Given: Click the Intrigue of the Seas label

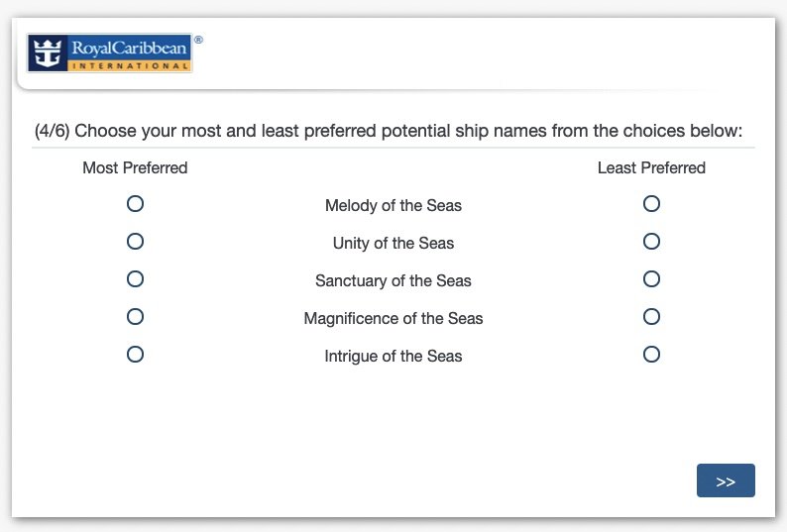Looking at the screenshot, I should pos(393,357).
